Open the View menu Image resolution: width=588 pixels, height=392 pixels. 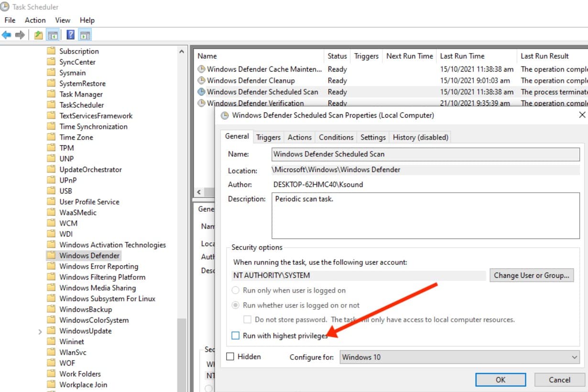click(x=63, y=20)
